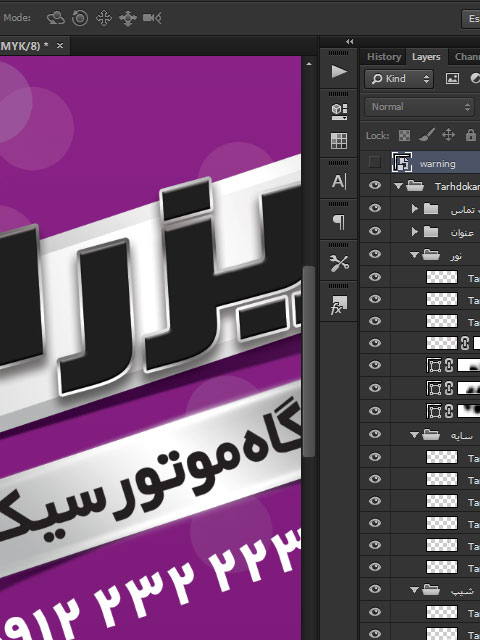Open the Normal blend mode dropdown
This screenshot has width=480, height=640.
point(419,107)
